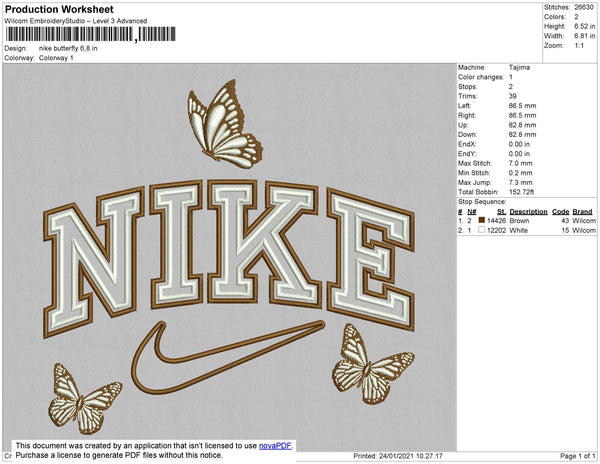Click the min stitch value '0.2 mm'
This screenshot has height=464, width=600.
pos(520,173)
